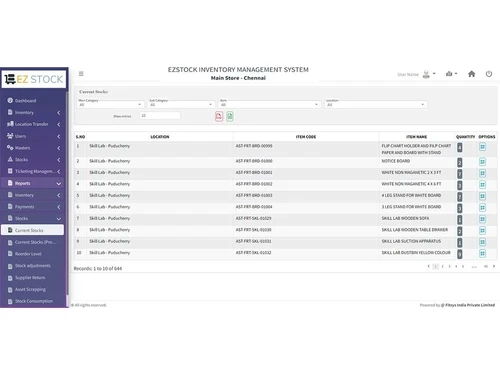This screenshot has width=500, height=375.
Task: Export table using the red PDF icon
Action: (219, 116)
